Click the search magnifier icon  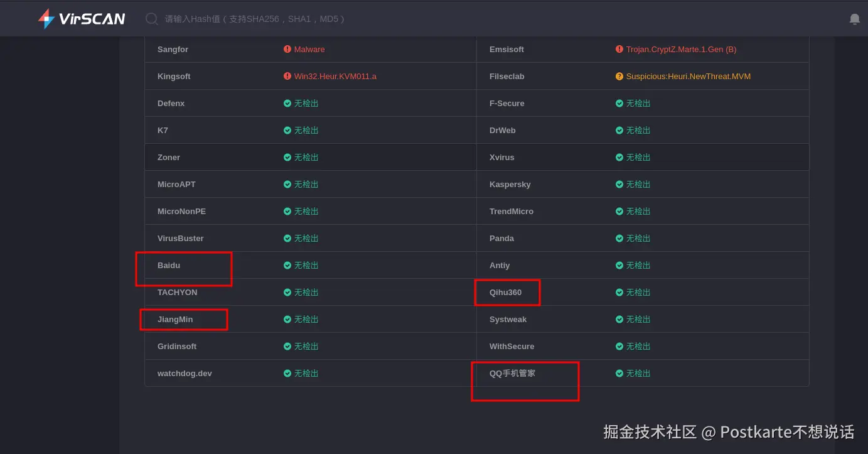point(151,19)
